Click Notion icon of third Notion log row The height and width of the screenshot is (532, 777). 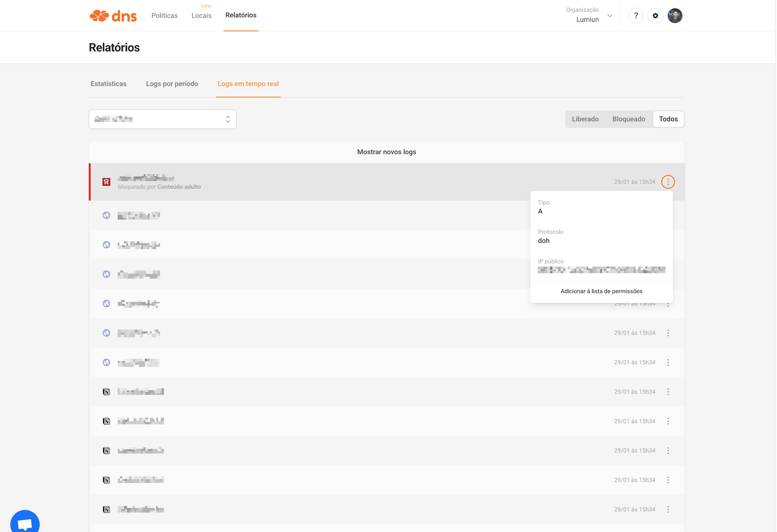[x=106, y=451]
